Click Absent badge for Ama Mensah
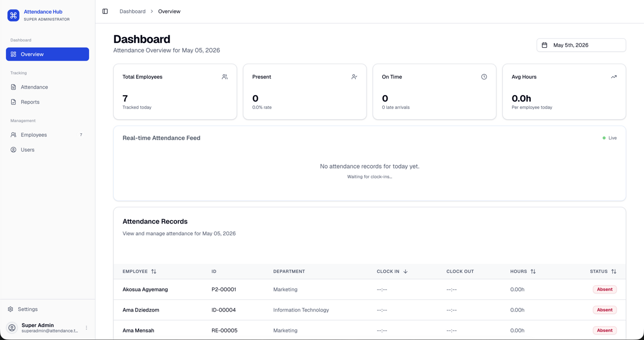 coord(605,330)
